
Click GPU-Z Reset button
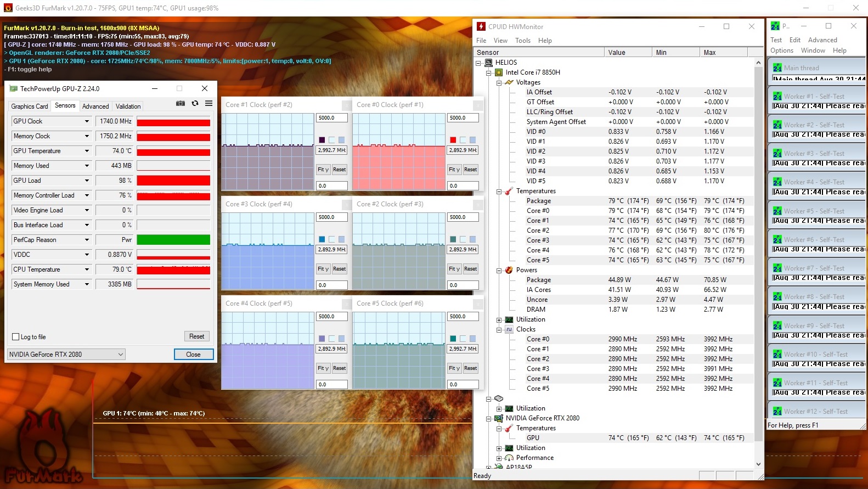pyautogui.click(x=197, y=336)
